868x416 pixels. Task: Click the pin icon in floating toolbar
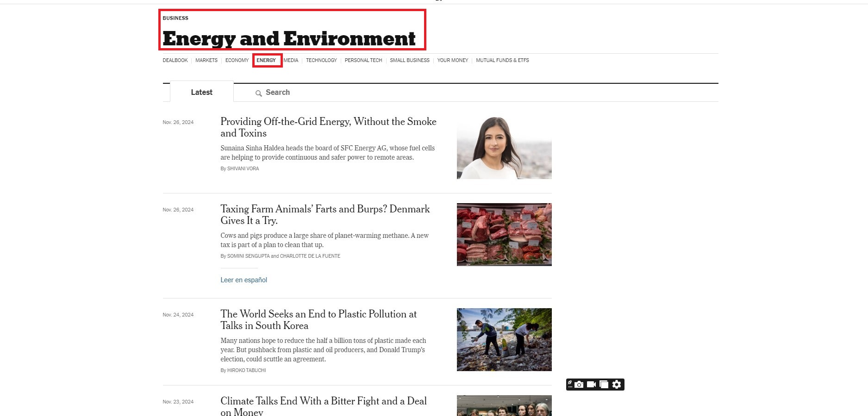tap(570, 384)
